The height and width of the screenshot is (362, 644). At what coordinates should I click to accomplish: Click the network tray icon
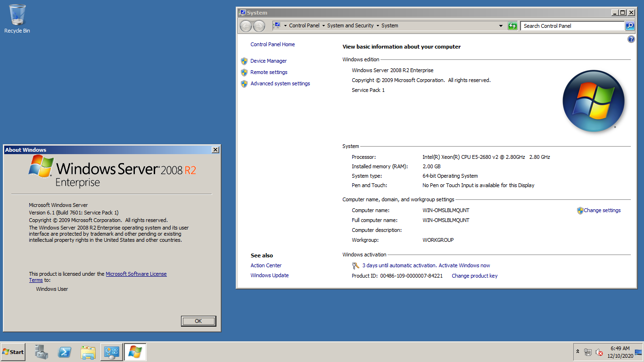(x=588, y=352)
